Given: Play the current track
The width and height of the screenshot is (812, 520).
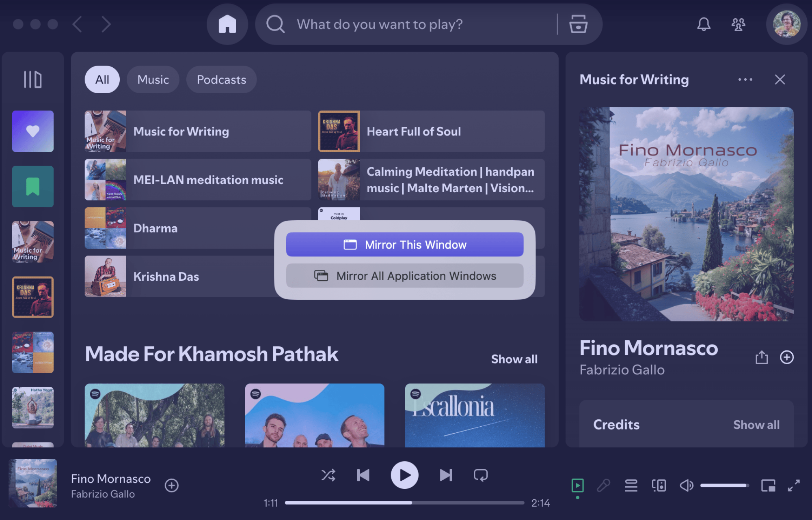Looking at the screenshot, I should (405, 475).
